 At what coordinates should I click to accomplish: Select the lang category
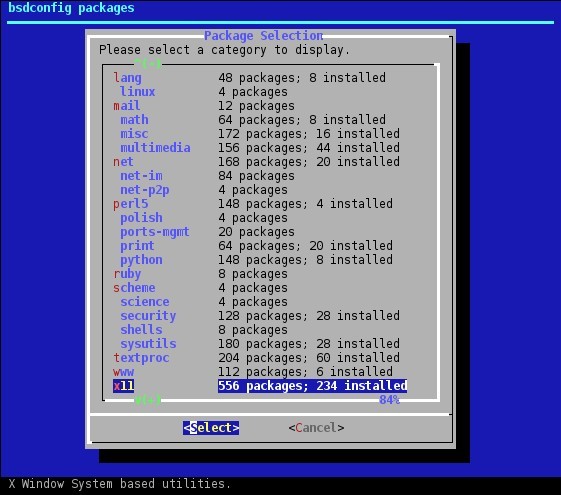(x=127, y=78)
